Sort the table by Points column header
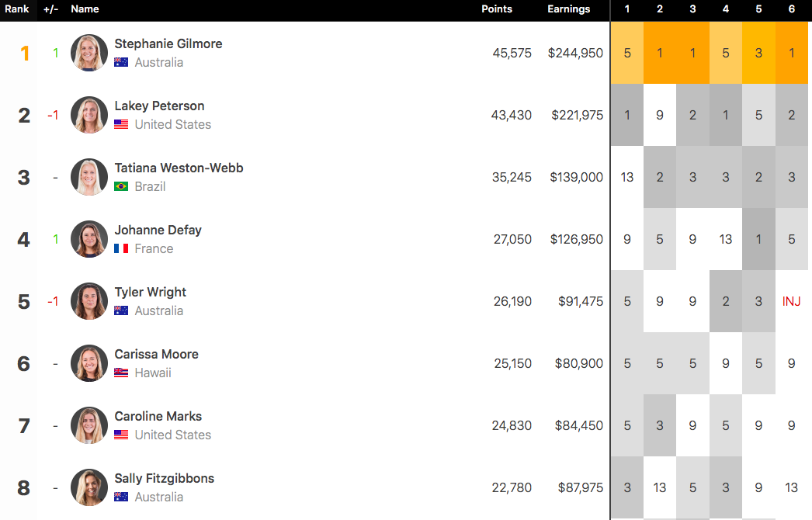The height and width of the screenshot is (520, 812). tap(497, 9)
